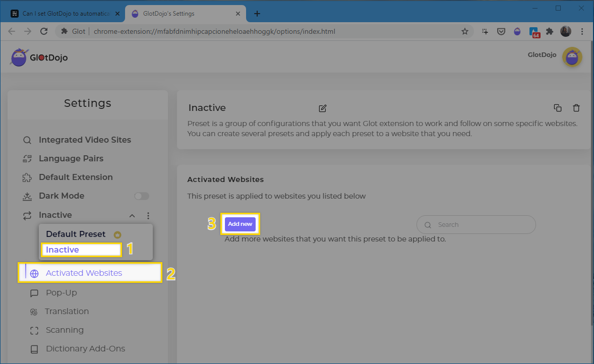
Task: Close the first browser tab
Action: (x=117, y=14)
